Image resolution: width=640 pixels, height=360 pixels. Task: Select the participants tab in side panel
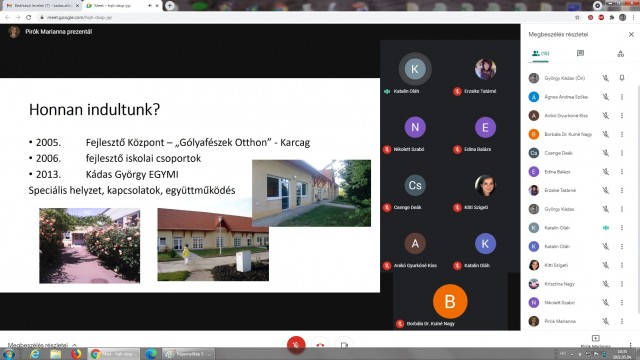pyautogui.click(x=540, y=53)
